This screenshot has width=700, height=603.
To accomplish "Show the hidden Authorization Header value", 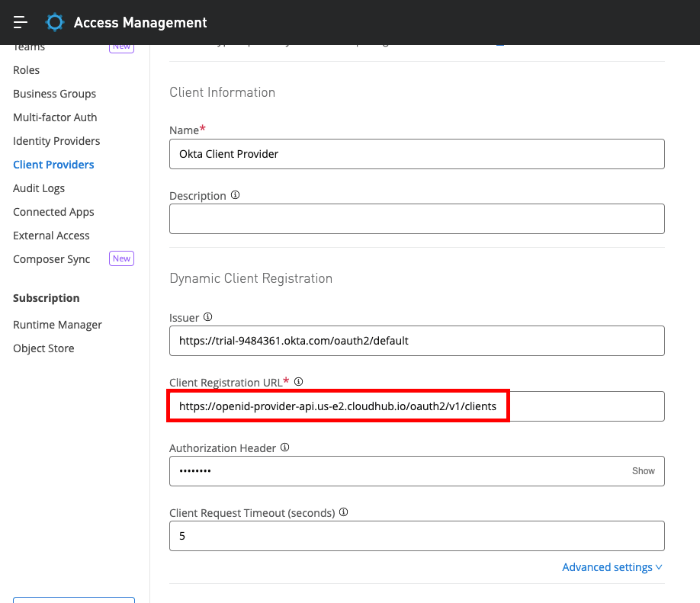I will coord(643,471).
